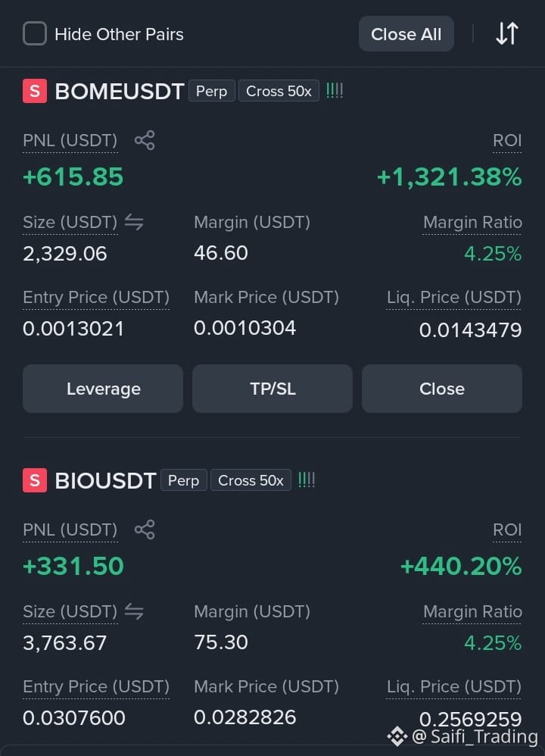Tap Entry Price (USDT) label under BOMEUSDT
545x756 pixels.
(x=96, y=298)
